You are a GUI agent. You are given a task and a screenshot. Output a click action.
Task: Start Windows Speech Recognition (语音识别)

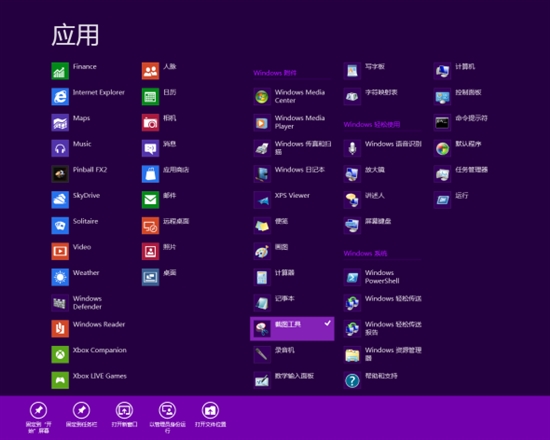pos(383,148)
